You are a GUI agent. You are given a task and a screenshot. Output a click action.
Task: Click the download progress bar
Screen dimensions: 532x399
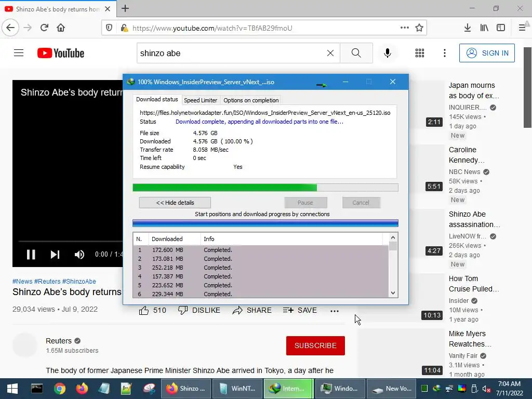click(265, 188)
